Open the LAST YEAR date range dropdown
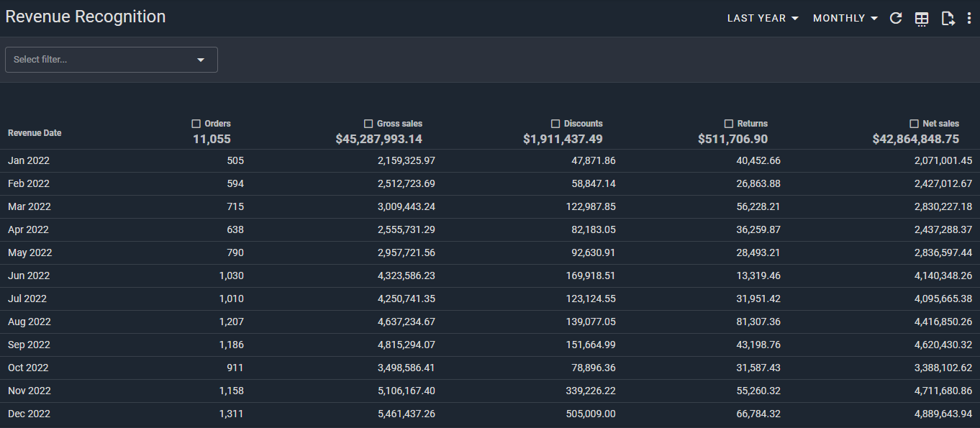This screenshot has height=428, width=980. point(763,18)
